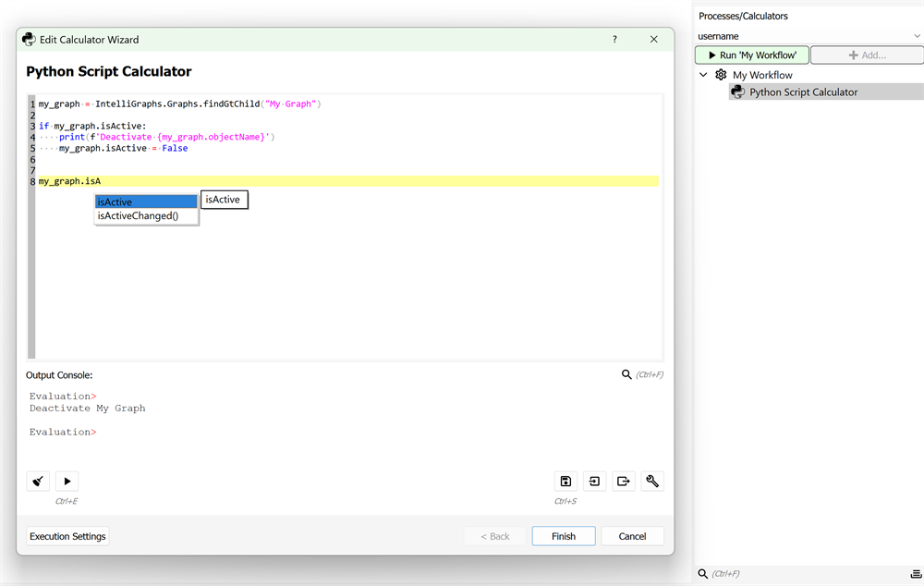
Task: Choose isActiveChanged() autocomplete suggestion
Action: coord(146,215)
